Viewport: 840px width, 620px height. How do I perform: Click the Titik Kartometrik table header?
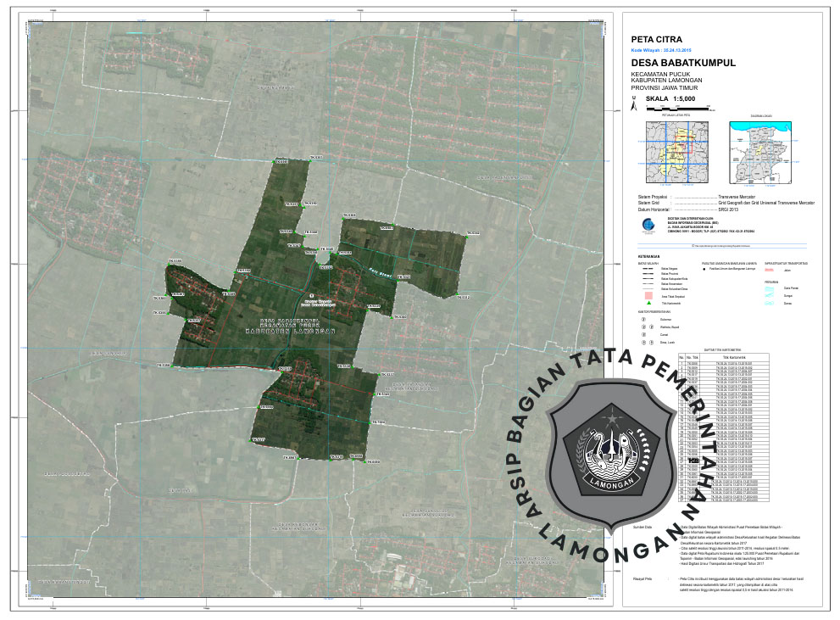pos(733,357)
